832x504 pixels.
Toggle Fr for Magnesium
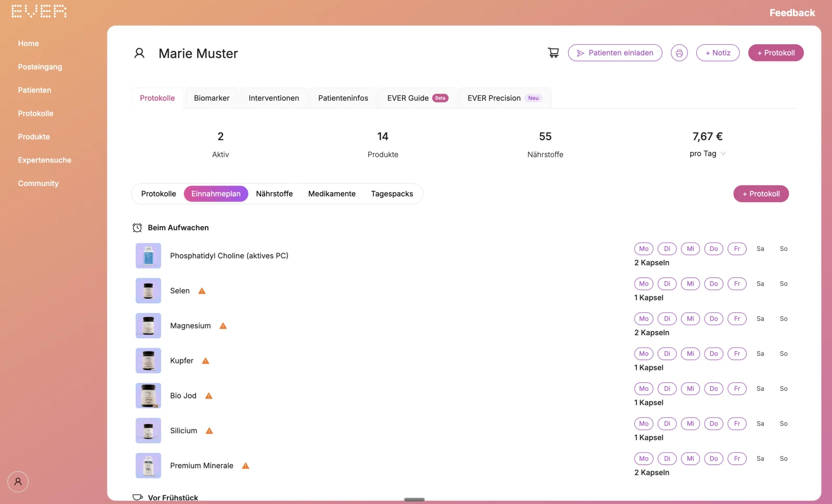click(737, 319)
